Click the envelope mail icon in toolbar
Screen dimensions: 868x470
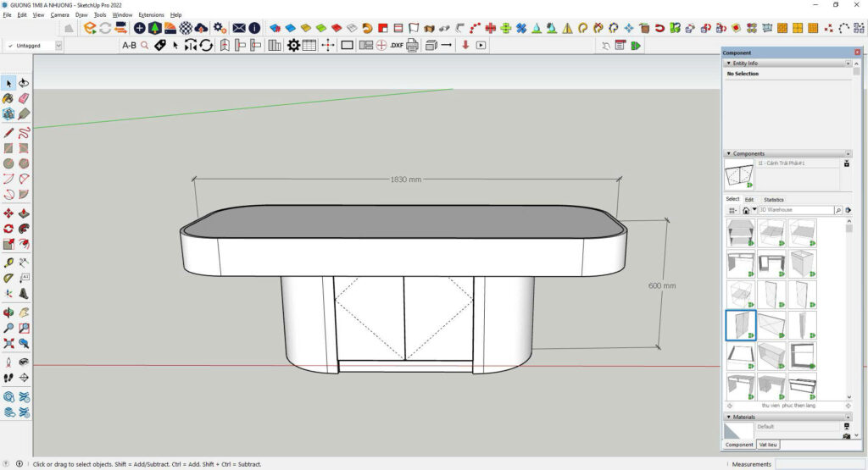point(239,28)
